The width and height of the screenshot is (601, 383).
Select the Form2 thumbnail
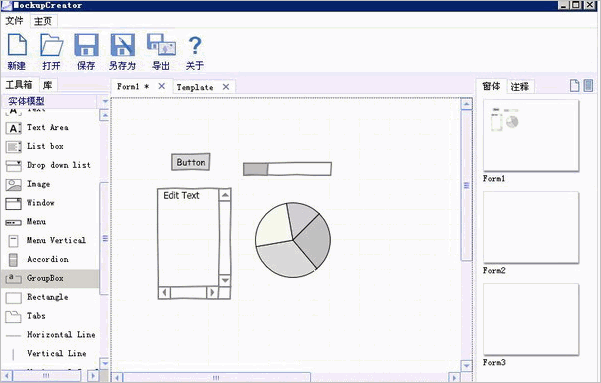531,227
